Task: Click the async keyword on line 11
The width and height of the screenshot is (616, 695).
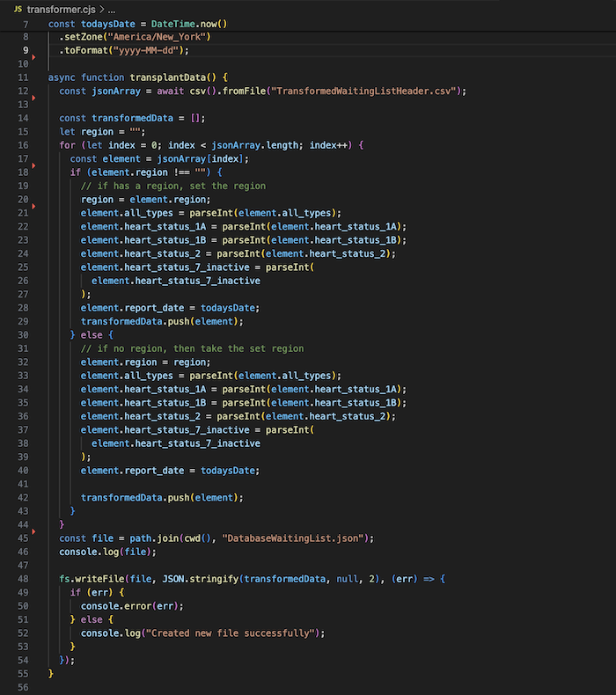Action: click(x=62, y=77)
